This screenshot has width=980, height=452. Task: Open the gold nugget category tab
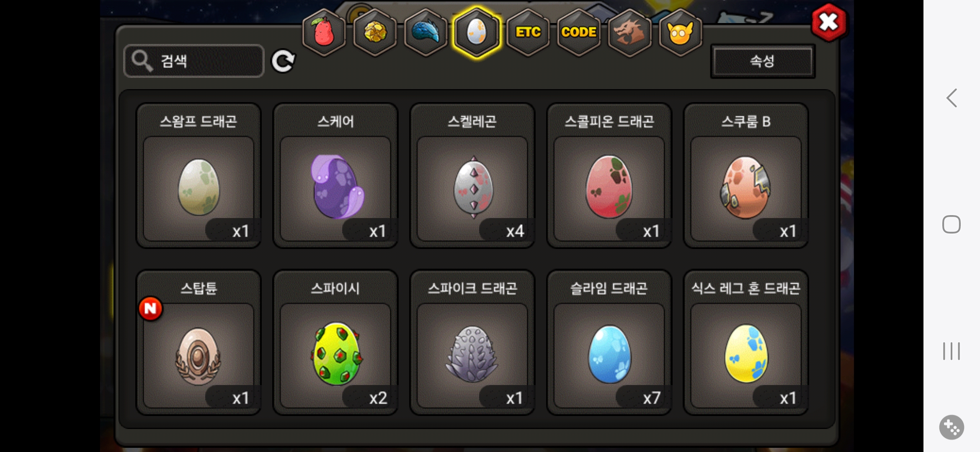pos(375,33)
